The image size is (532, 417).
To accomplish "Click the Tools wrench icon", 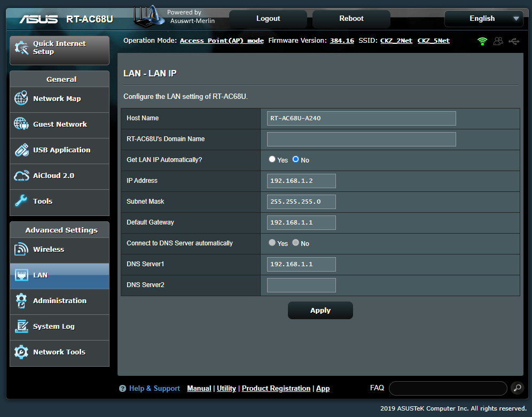I will [x=21, y=200].
